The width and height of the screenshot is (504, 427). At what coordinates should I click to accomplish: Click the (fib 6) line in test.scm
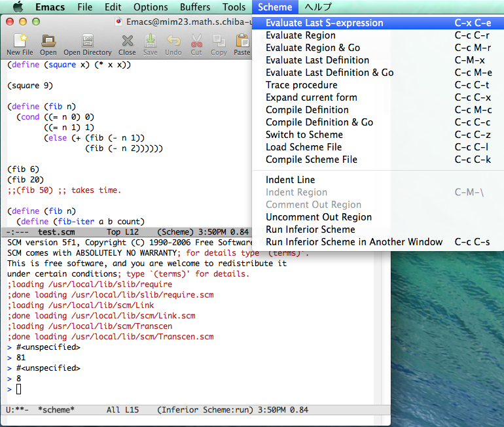coord(23,169)
